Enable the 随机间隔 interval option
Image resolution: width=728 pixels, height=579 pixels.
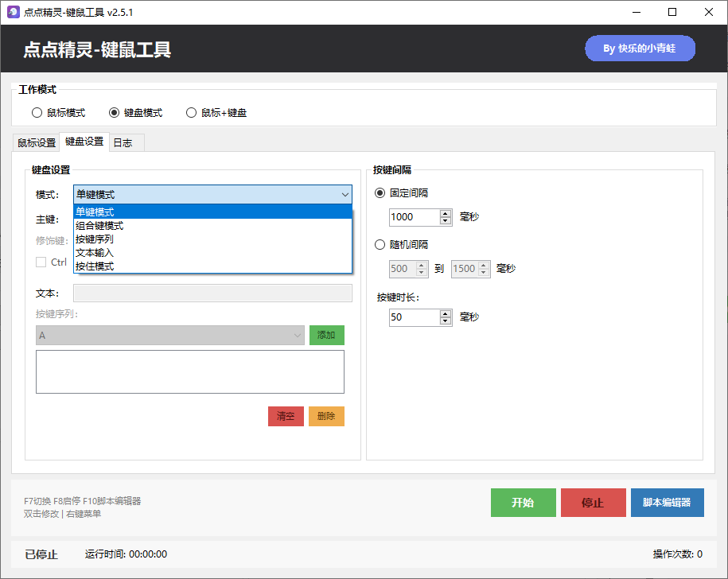tap(380, 244)
